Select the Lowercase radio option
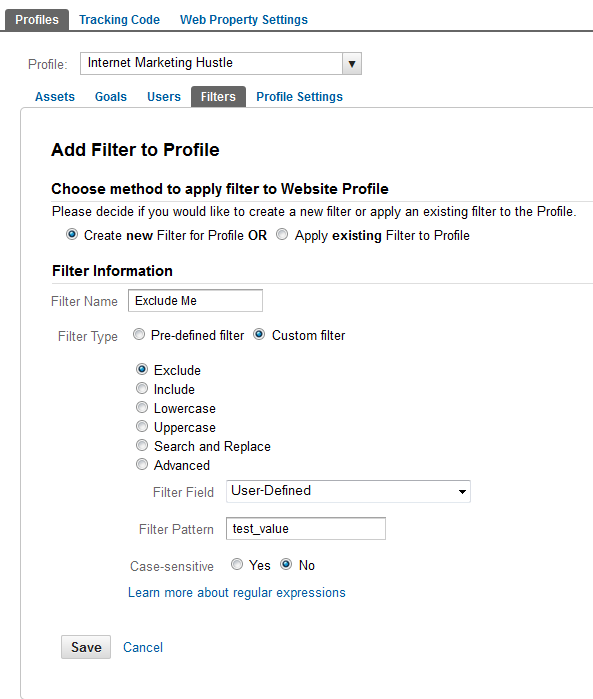 pos(142,407)
